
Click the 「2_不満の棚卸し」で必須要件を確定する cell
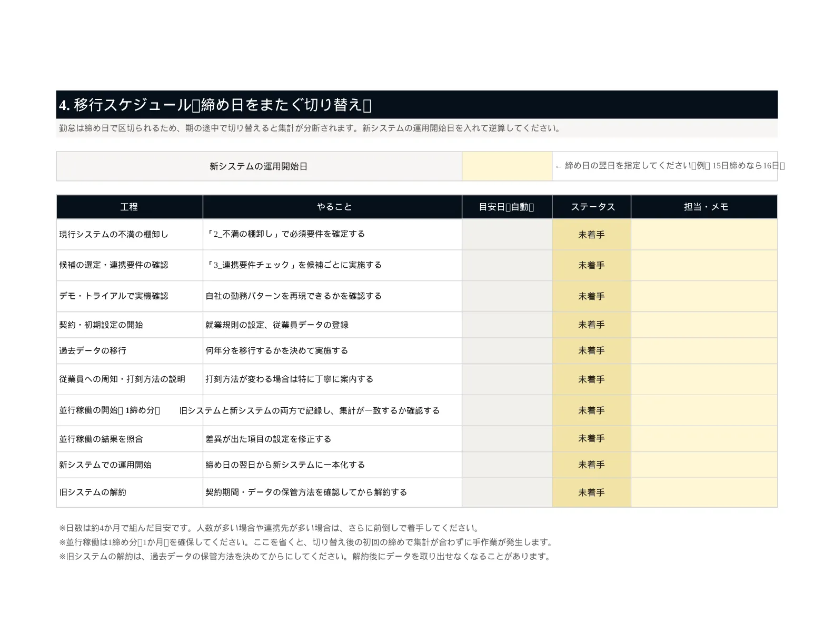333,235
